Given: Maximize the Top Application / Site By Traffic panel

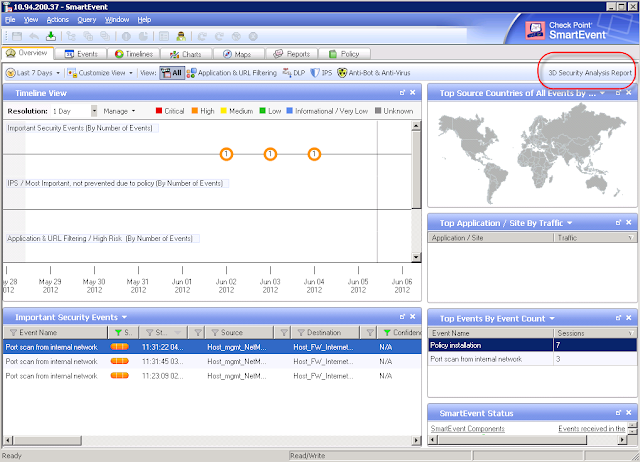Looking at the screenshot, I should click(618, 222).
